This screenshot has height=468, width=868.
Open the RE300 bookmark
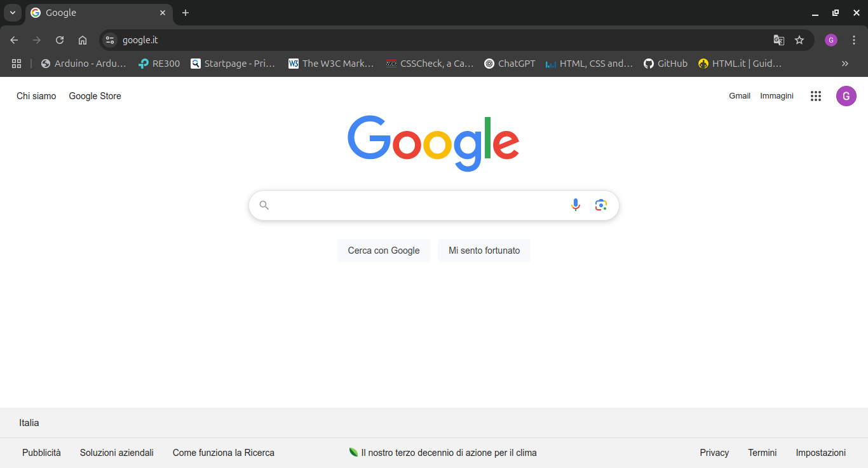coord(159,64)
